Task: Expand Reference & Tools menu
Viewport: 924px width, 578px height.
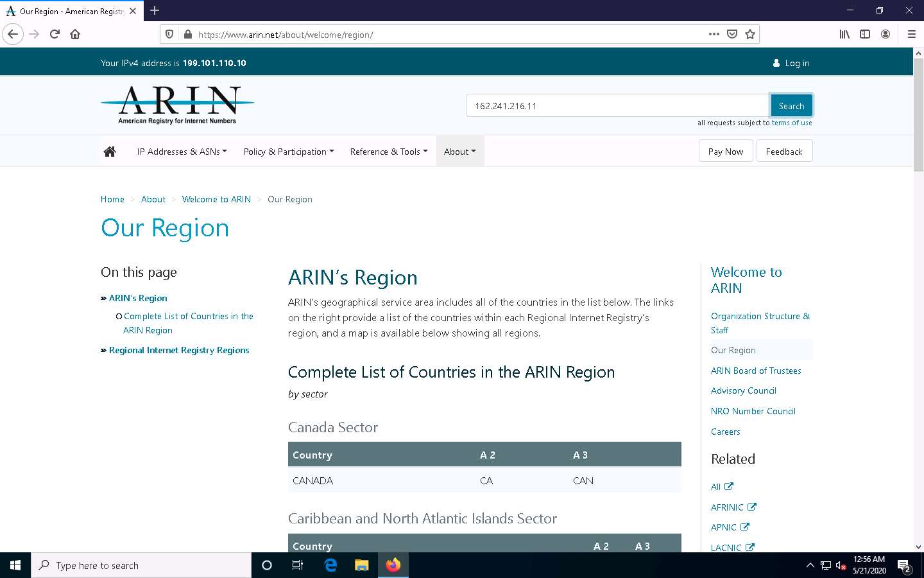Action: coord(389,152)
